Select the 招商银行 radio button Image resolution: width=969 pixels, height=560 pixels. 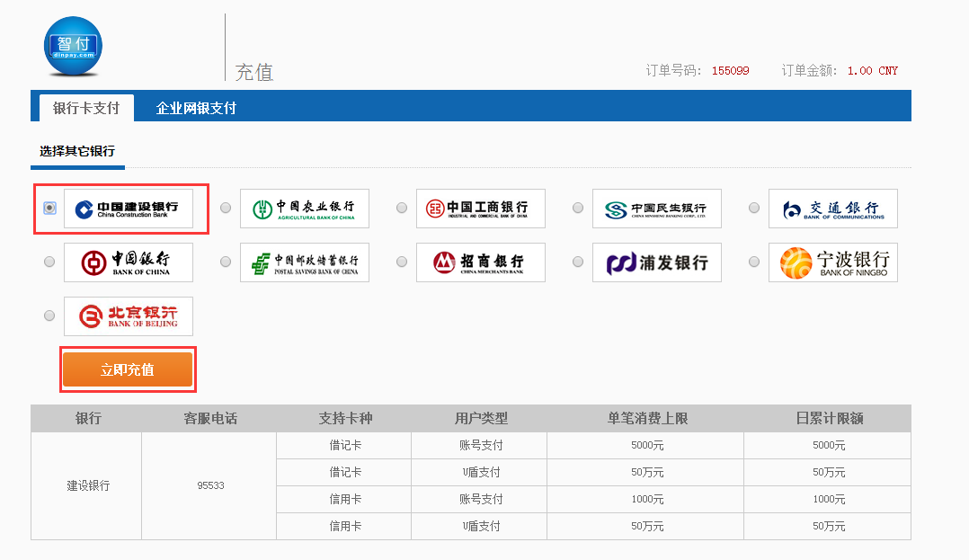coord(402,262)
